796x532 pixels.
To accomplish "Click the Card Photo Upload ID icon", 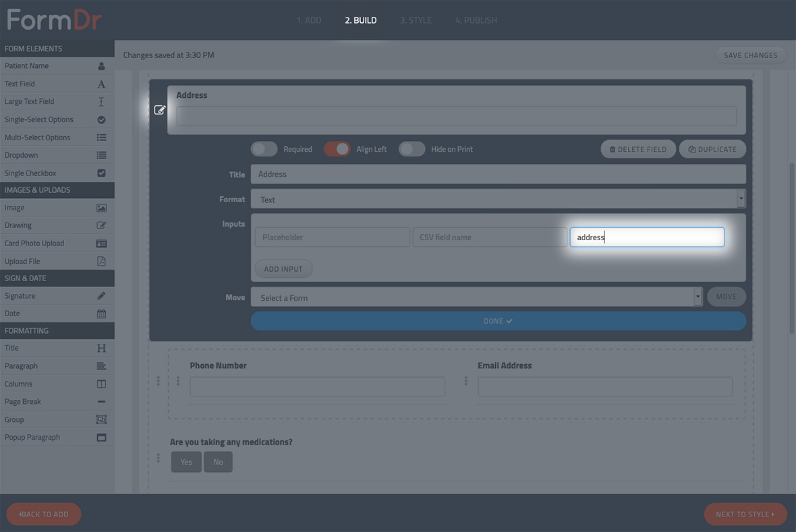I will point(102,243).
